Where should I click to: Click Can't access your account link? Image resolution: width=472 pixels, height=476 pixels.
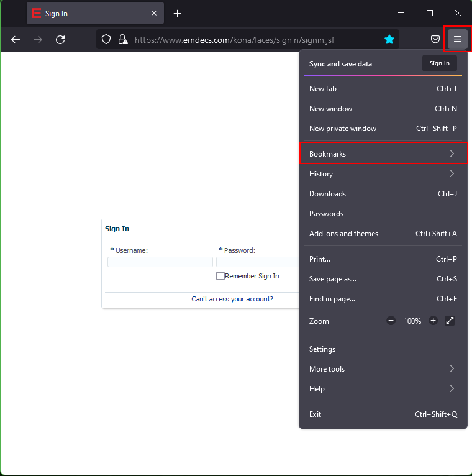pyautogui.click(x=232, y=299)
